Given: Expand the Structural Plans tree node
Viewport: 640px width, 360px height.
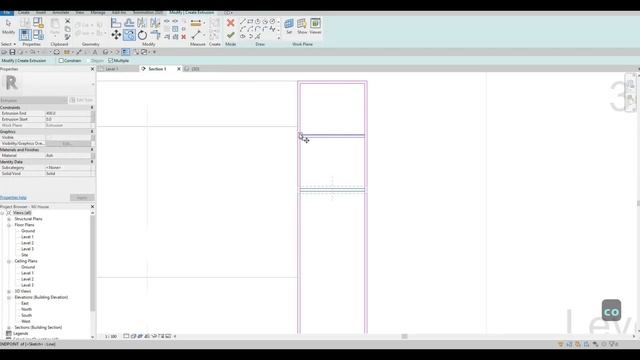Looking at the screenshot, I should click(x=9, y=219).
